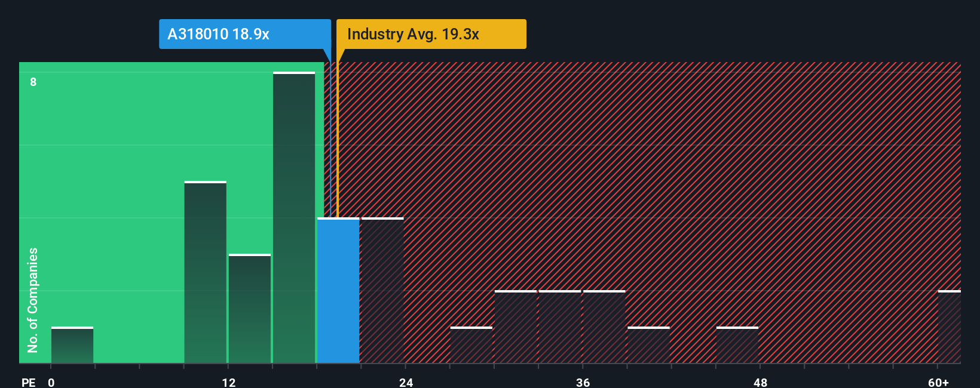Click the '36' axis label
The height and width of the screenshot is (388, 980).
(x=583, y=382)
